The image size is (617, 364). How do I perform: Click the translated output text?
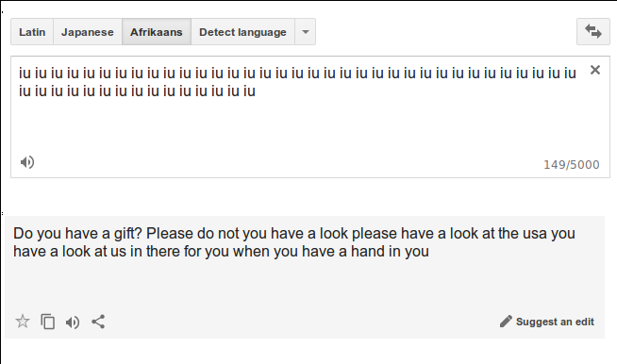tap(294, 242)
